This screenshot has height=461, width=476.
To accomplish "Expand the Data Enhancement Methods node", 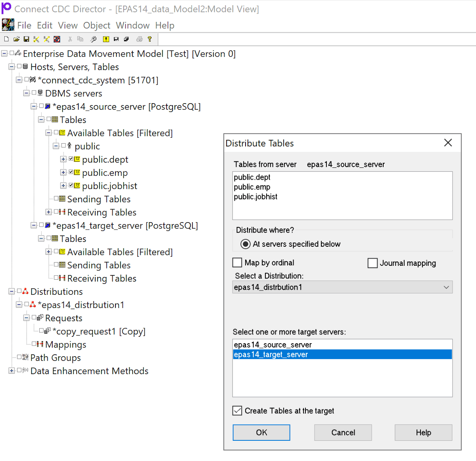I will point(11,371).
